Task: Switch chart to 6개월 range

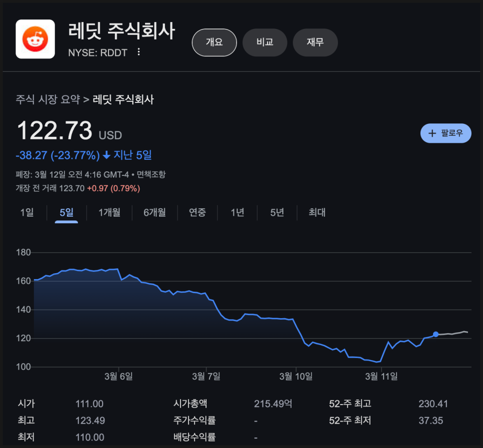Action: click(154, 212)
